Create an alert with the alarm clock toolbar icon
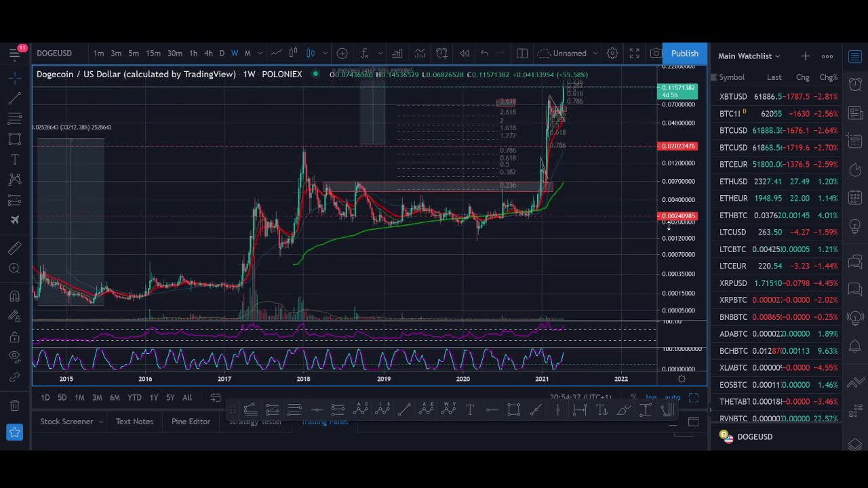 442,54
